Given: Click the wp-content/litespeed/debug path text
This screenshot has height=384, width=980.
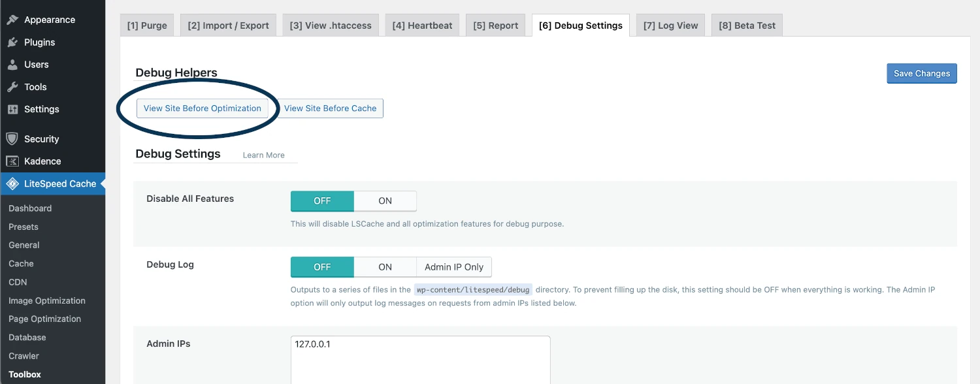Looking at the screenshot, I should pos(474,289).
